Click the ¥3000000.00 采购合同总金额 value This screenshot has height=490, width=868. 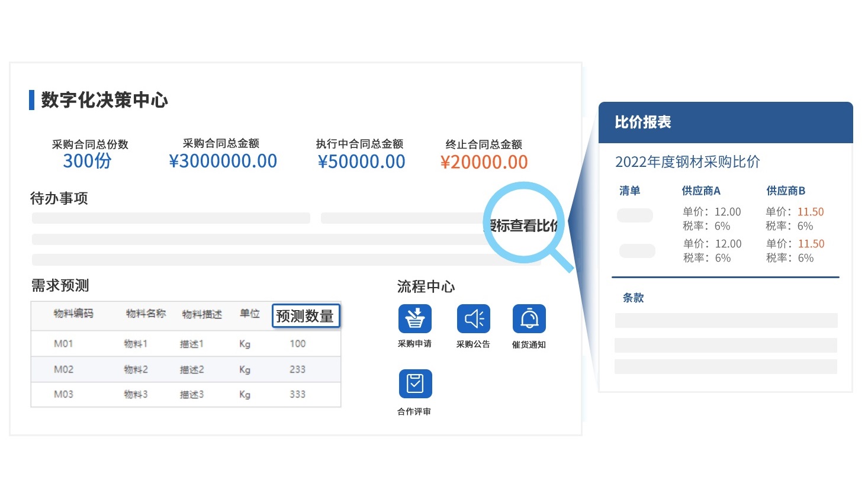pos(223,161)
